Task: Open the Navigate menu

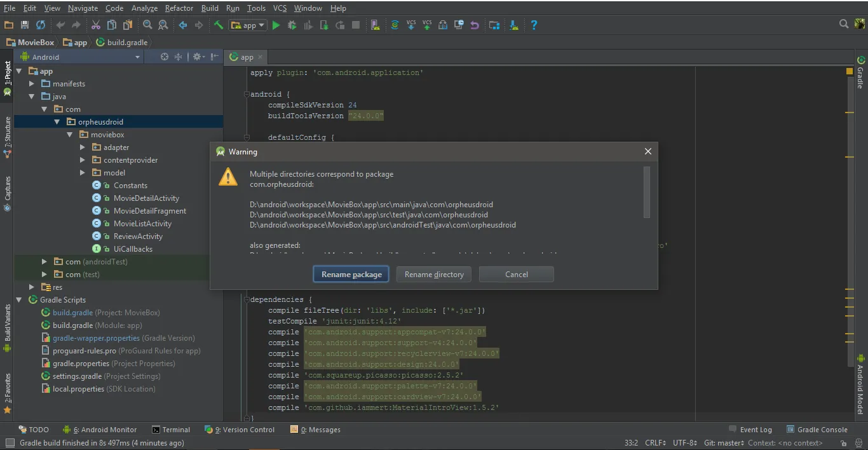Action: coord(83,8)
